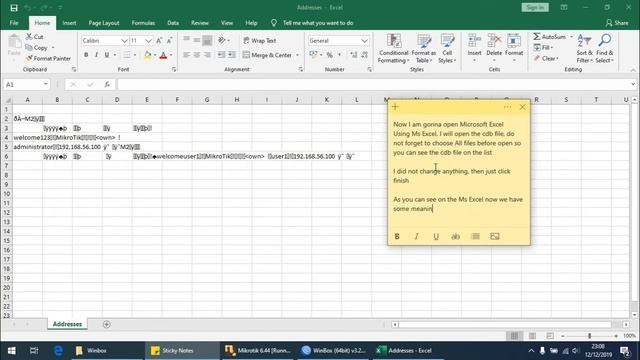Click Insert cells icon in the Cells group
This screenshot has height=360, width=640.
tap(474, 41)
